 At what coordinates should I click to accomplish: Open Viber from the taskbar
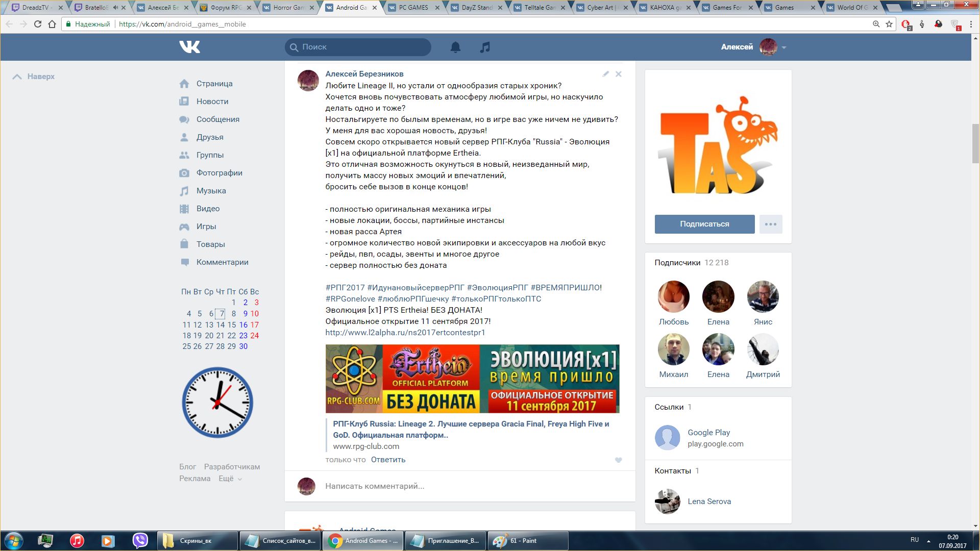(140, 541)
